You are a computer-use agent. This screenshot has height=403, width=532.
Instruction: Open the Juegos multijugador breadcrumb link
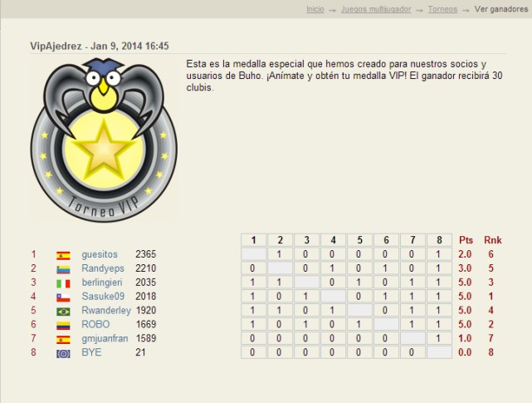376,9
